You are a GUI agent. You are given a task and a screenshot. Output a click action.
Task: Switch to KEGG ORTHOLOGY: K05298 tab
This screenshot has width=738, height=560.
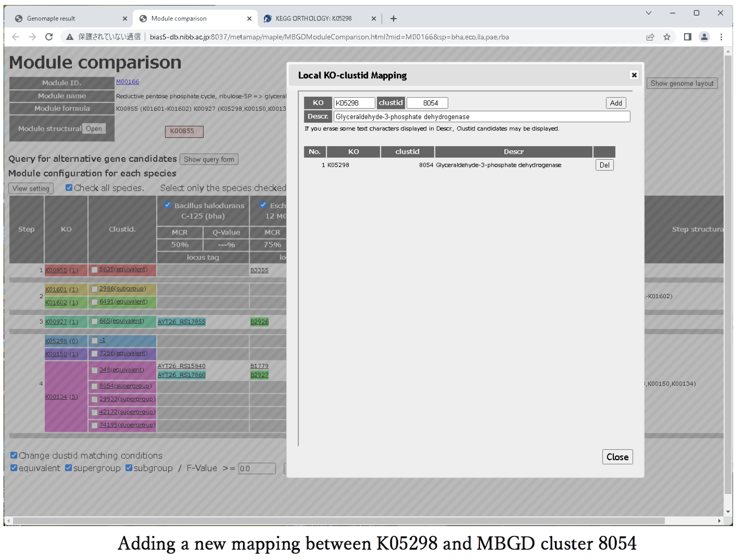point(313,18)
